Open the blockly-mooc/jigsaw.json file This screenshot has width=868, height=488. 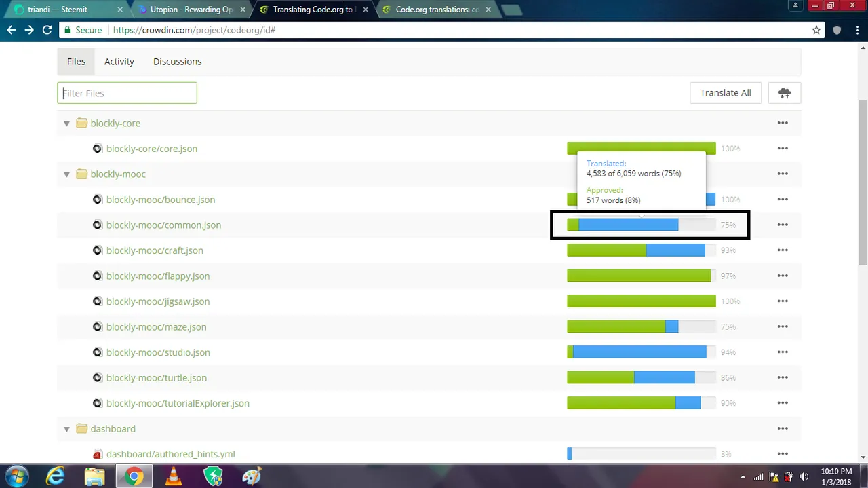(x=158, y=301)
